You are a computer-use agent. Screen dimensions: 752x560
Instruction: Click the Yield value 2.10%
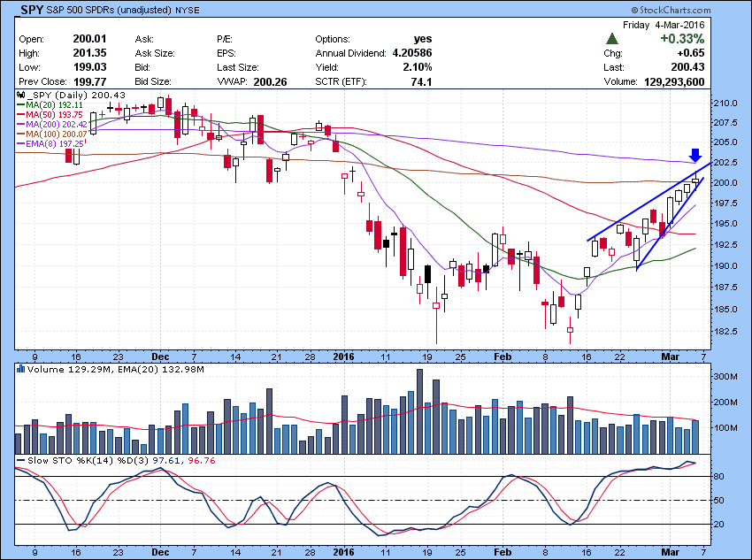pyautogui.click(x=418, y=67)
